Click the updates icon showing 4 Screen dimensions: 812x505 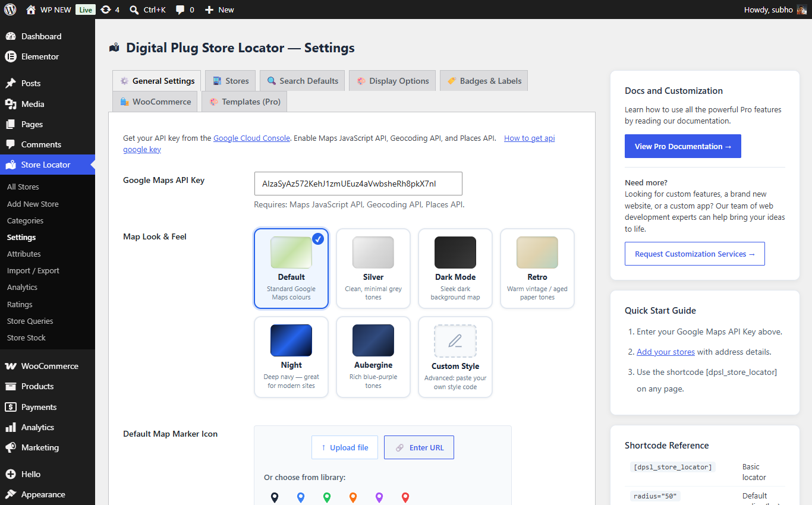pos(106,10)
